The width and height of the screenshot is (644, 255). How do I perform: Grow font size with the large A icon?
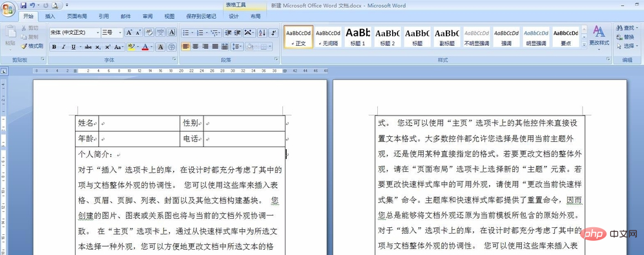pyautogui.click(x=129, y=32)
